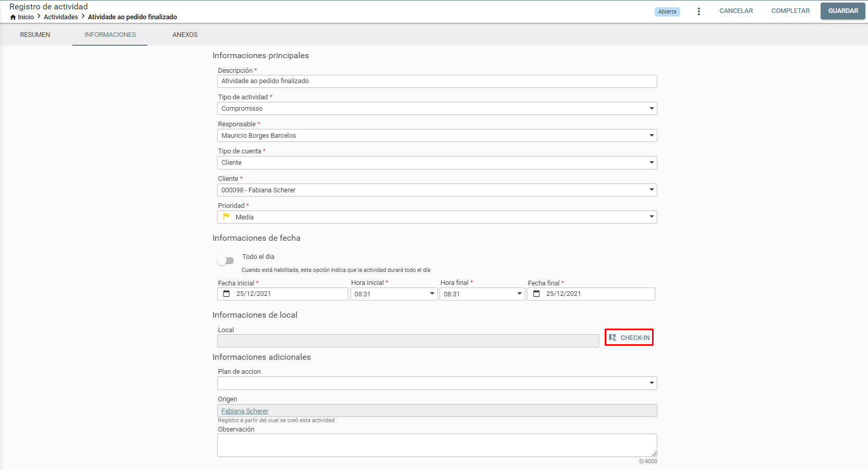Click the Abierta status badge
This screenshot has height=470, width=868.
[x=667, y=11]
